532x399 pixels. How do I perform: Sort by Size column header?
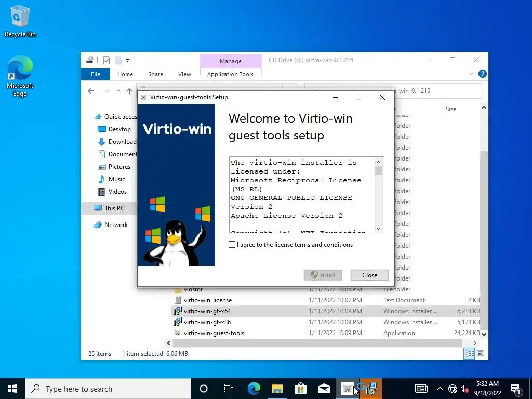(x=451, y=109)
